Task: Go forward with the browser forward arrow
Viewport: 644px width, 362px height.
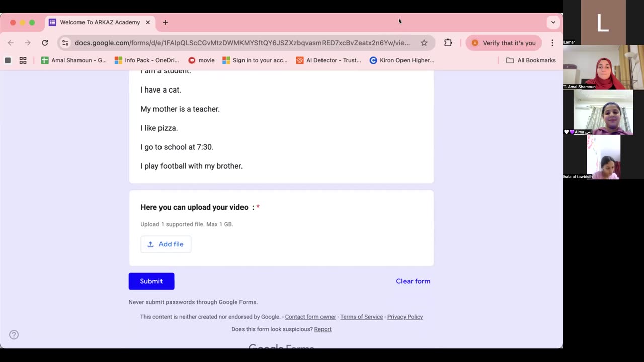Action: coord(28,43)
